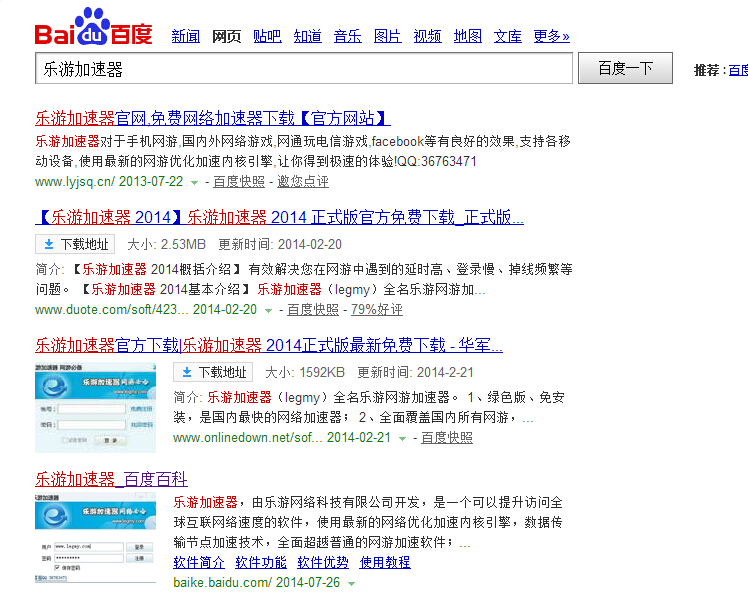748x607 pixels.
Task: Expand the dropdown arrow after onlinedown.net date
Action: (x=403, y=439)
